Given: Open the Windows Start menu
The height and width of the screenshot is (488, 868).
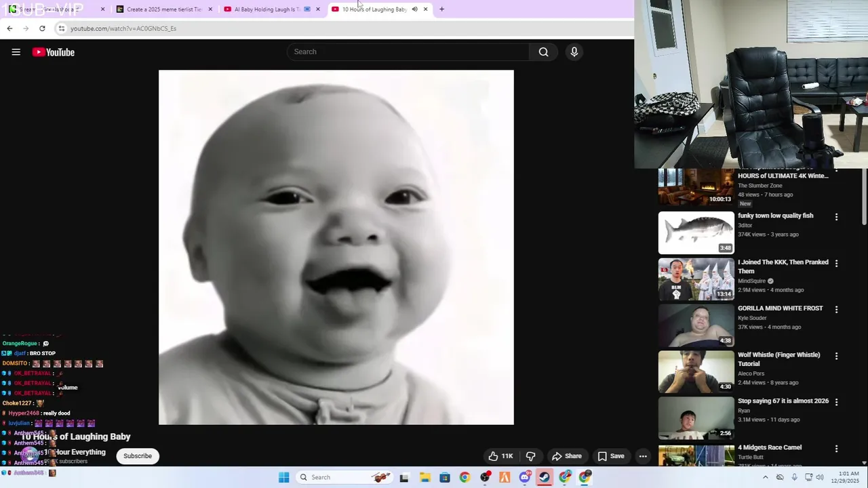Looking at the screenshot, I should point(284,477).
